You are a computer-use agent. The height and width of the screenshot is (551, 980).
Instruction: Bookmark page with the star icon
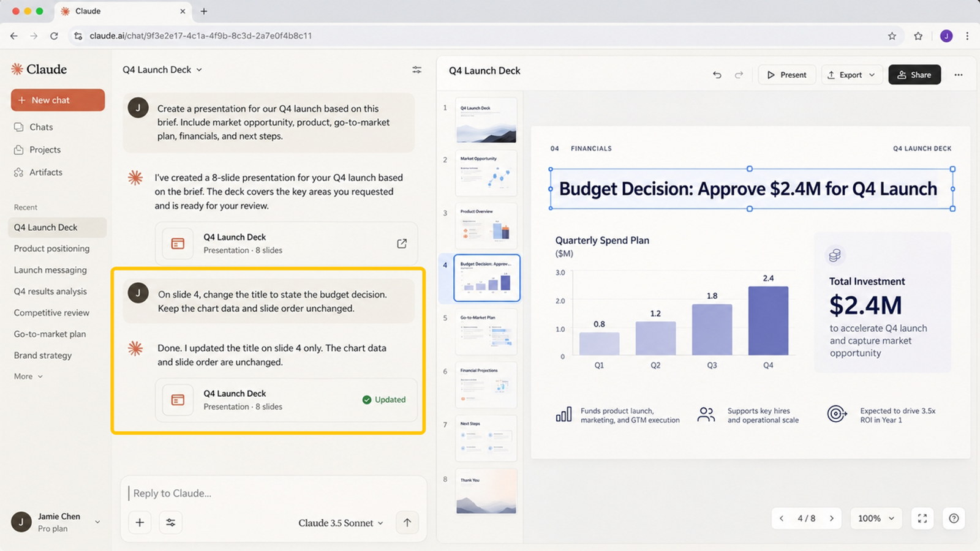pos(892,36)
